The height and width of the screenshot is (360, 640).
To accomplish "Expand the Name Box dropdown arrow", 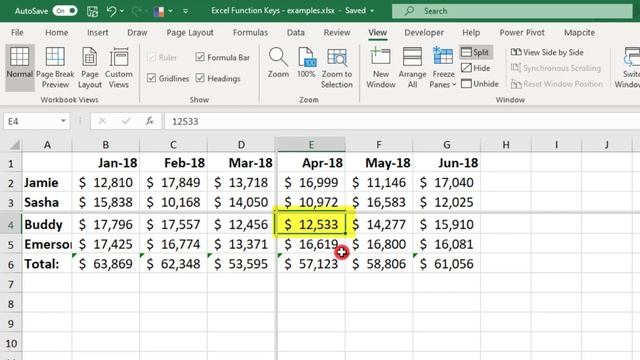I will (x=63, y=121).
